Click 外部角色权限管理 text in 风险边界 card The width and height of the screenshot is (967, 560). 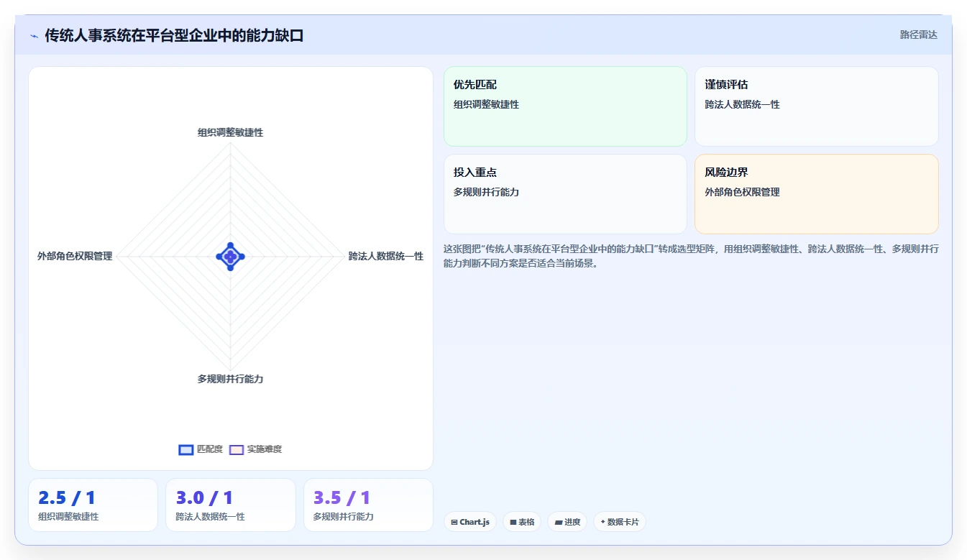pyautogui.click(x=743, y=192)
